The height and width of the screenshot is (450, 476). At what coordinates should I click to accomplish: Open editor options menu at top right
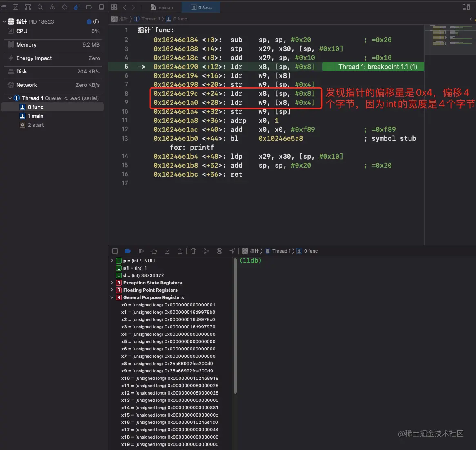tap(466, 7)
